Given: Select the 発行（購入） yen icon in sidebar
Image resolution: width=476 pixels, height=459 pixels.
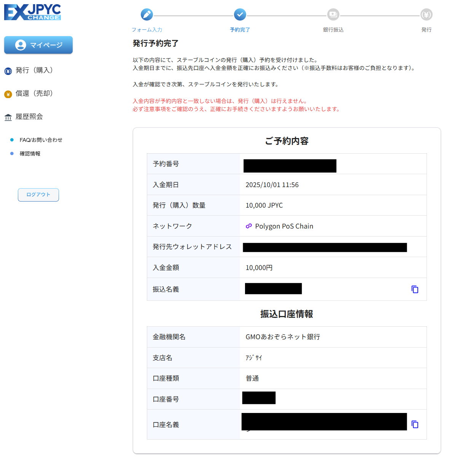Looking at the screenshot, I should [8, 71].
